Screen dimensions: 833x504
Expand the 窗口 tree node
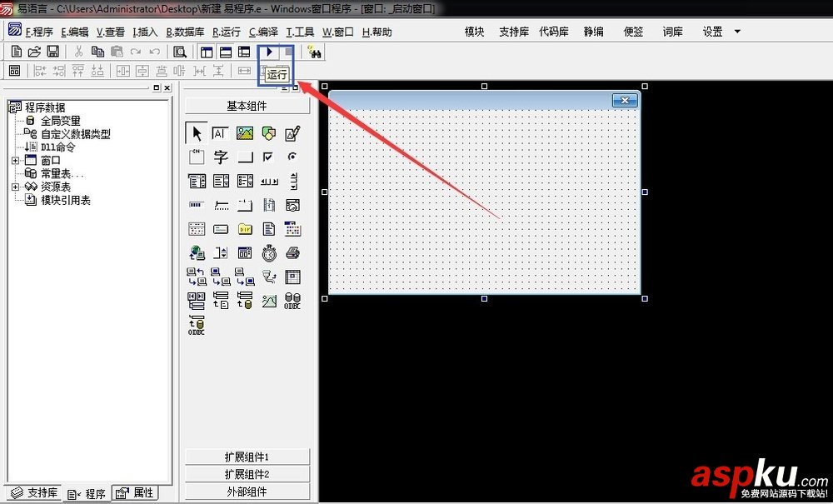pyautogui.click(x=15, y=161)
